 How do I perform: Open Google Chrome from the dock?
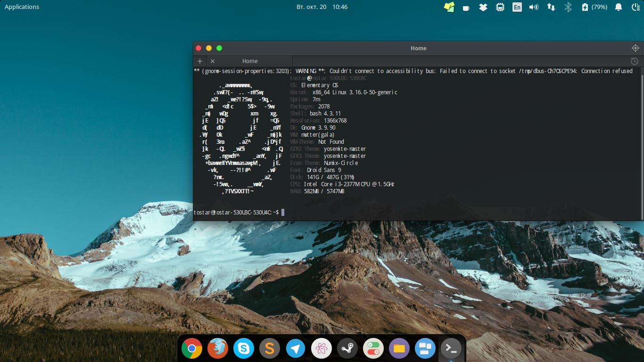pos(192,349)
